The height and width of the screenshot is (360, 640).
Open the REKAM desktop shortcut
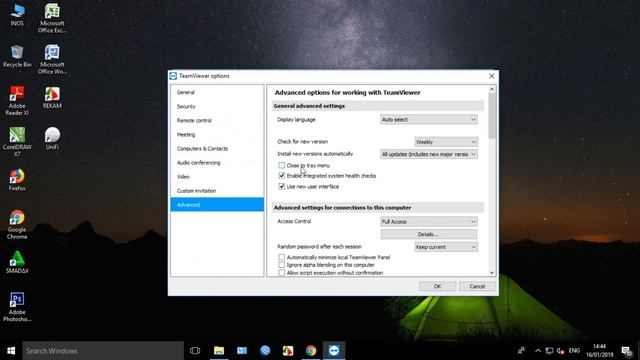tap(52, 98)
